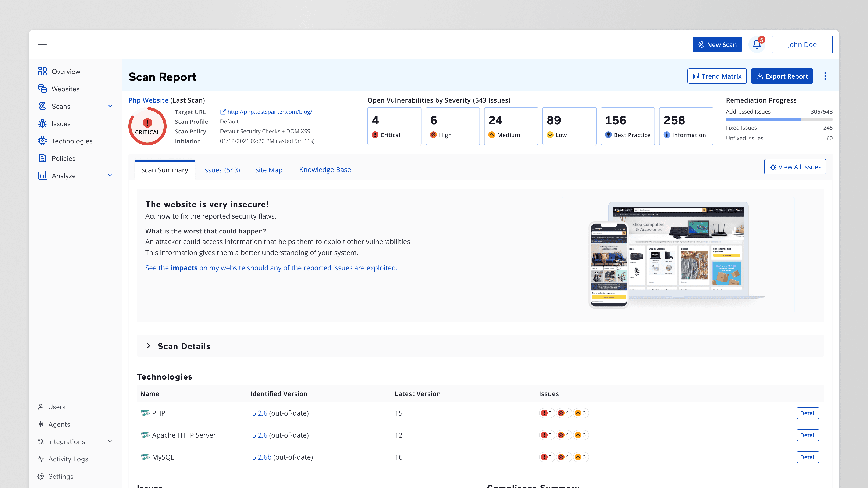Click the High severity icon in card

click(x=433, y=135)
